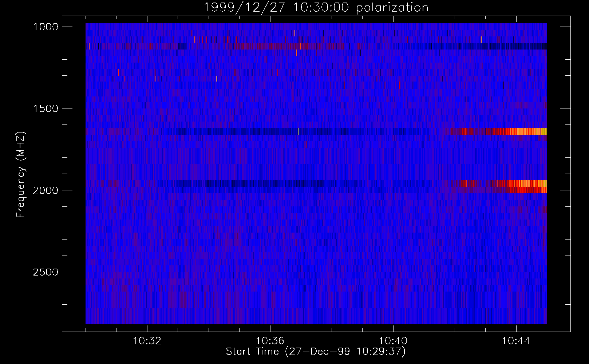This screenshot has height=364, width=589.
Task: Click the plot title "1999/12/27 10:30:00 polarization"
Action: click(316, 7)
